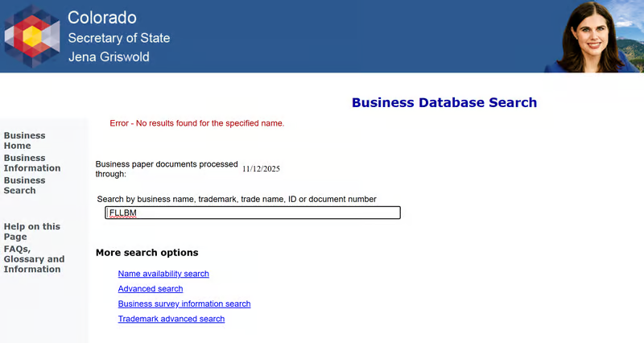Open Help on this Page
This screenshot has width=644, height=343.
(x=31, y=232)
